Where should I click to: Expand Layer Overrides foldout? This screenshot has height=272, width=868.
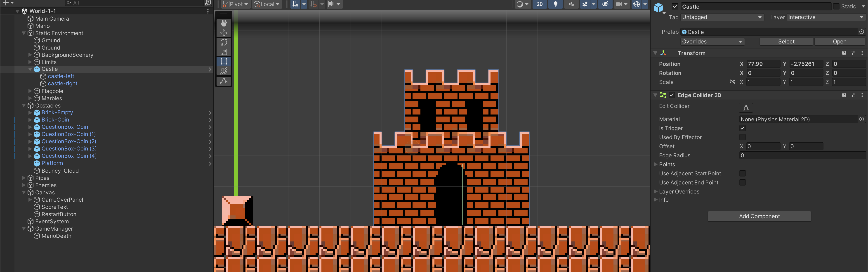click(656, 191)
